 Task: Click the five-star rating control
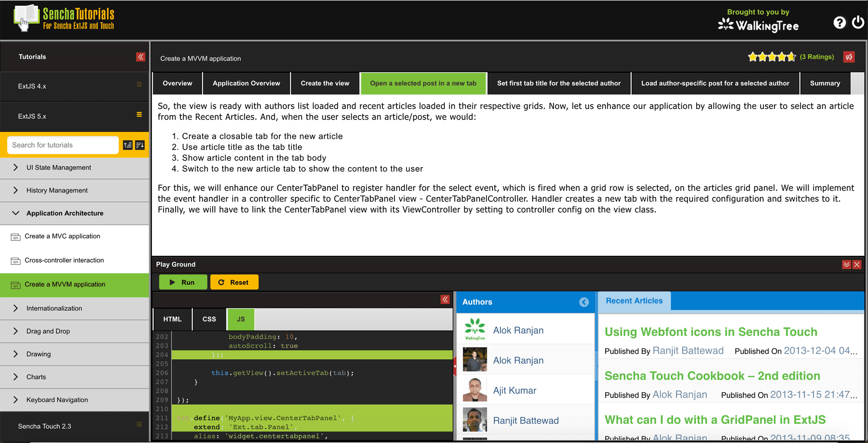[772, 57]
